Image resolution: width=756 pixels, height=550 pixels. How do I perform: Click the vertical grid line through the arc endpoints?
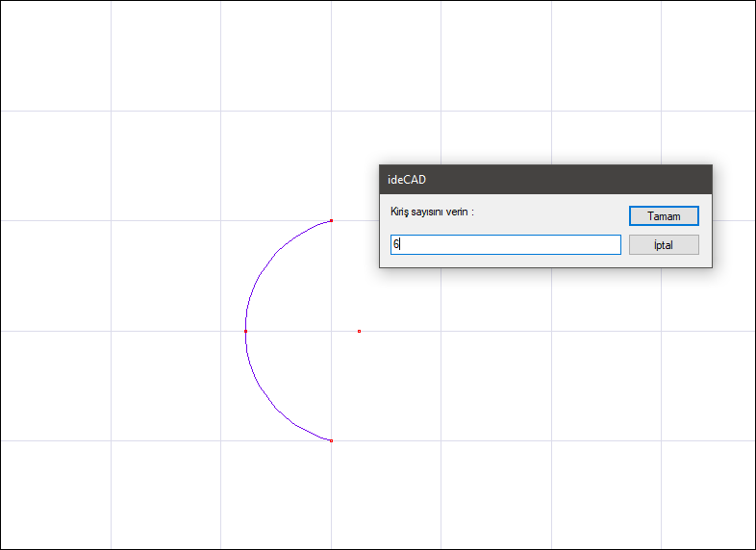(x=331, y=144)
